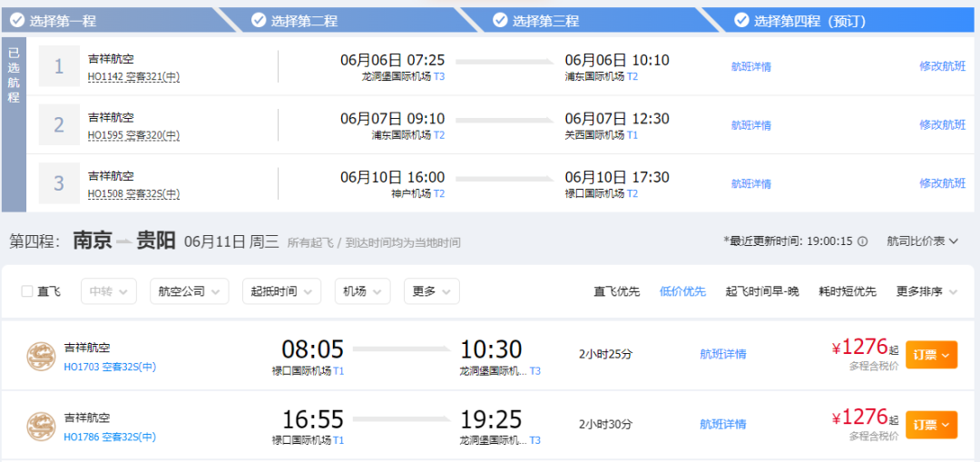Open the 中转 dropdown
This screenshot has height=462, width=980.
click(109, 291)
